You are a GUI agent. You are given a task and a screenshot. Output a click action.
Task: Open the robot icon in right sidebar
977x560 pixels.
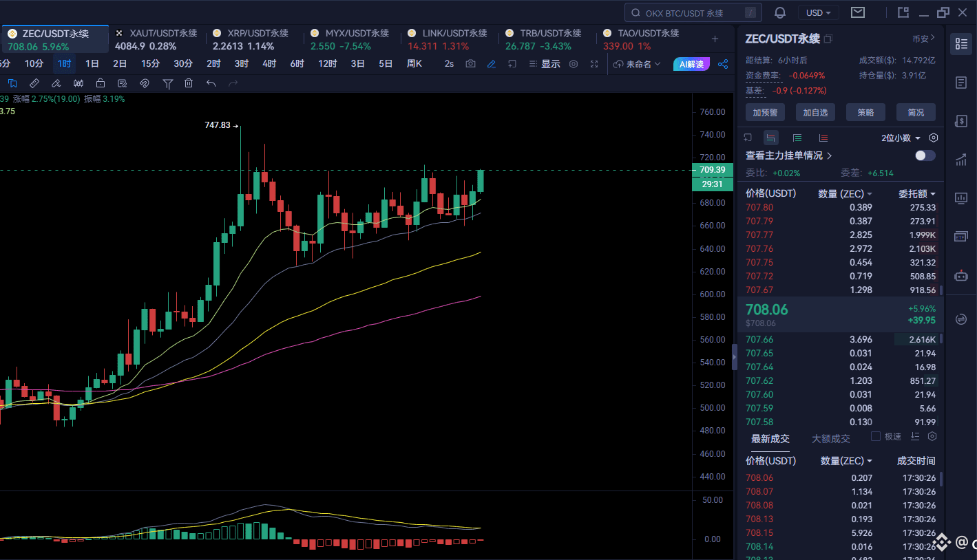point(961,275)
